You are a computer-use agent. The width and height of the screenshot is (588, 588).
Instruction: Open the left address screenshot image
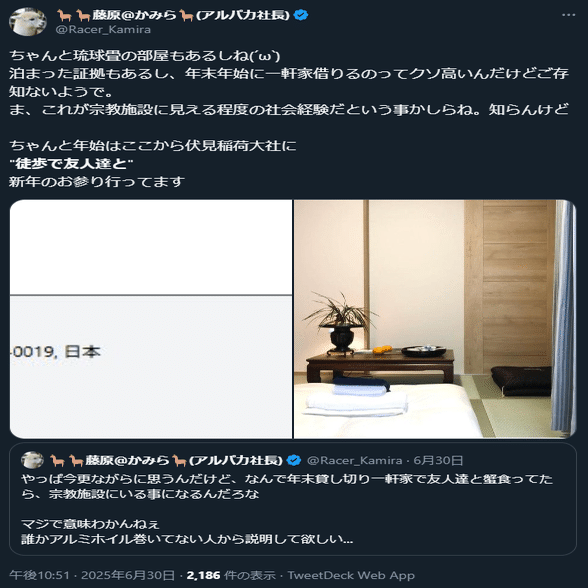click(x=151, y=319)
